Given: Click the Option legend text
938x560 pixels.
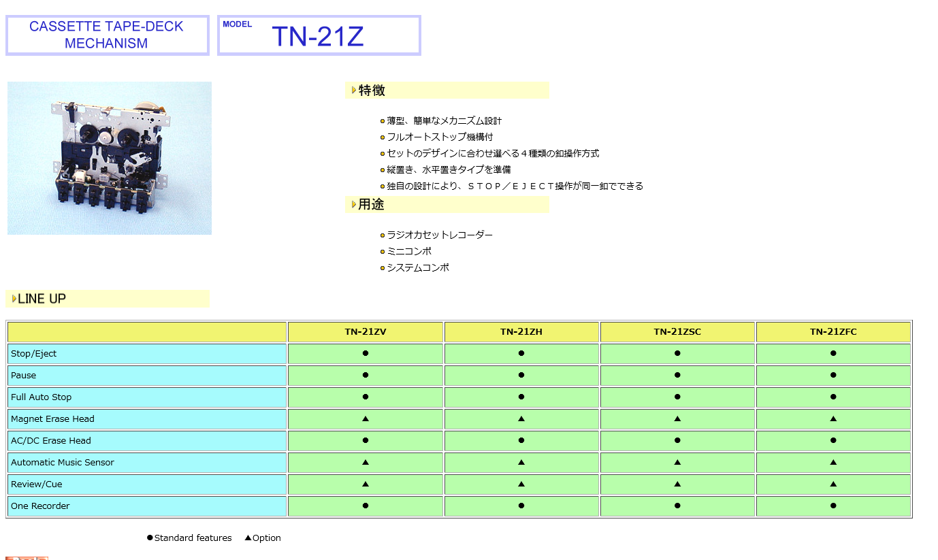Looking at the screenshot, I should point(266,538).
